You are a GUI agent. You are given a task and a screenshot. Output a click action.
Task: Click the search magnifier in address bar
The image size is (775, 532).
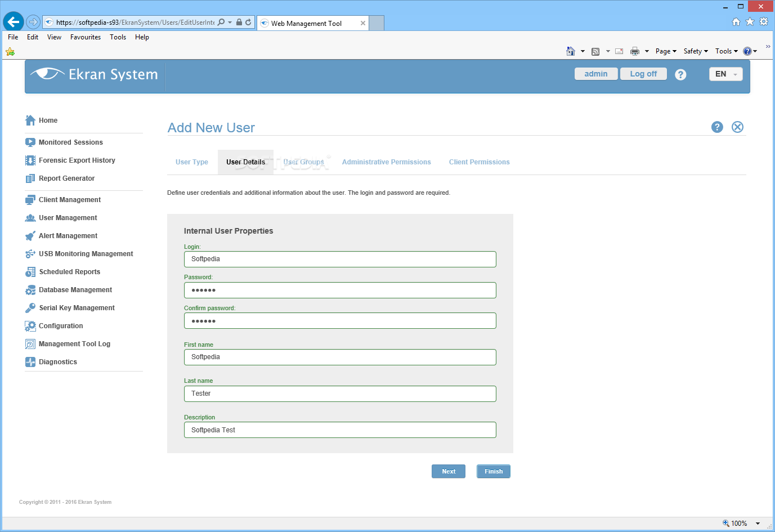(221, 23)
